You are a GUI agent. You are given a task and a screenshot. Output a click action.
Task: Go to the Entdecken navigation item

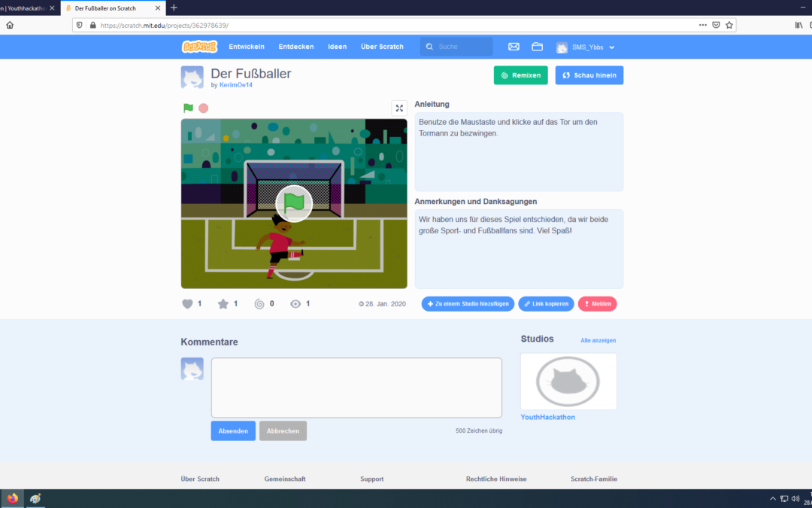296,47
